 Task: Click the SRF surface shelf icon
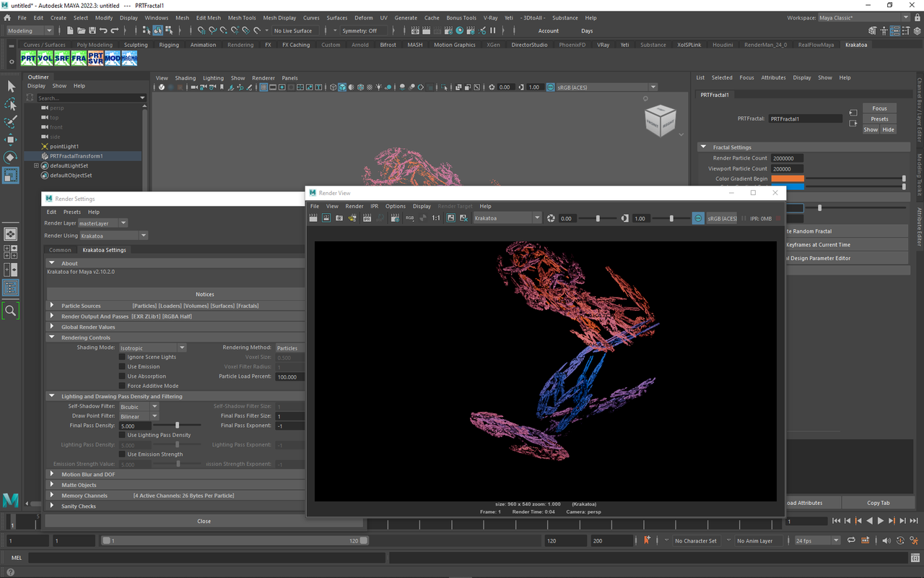coord(62,59)
